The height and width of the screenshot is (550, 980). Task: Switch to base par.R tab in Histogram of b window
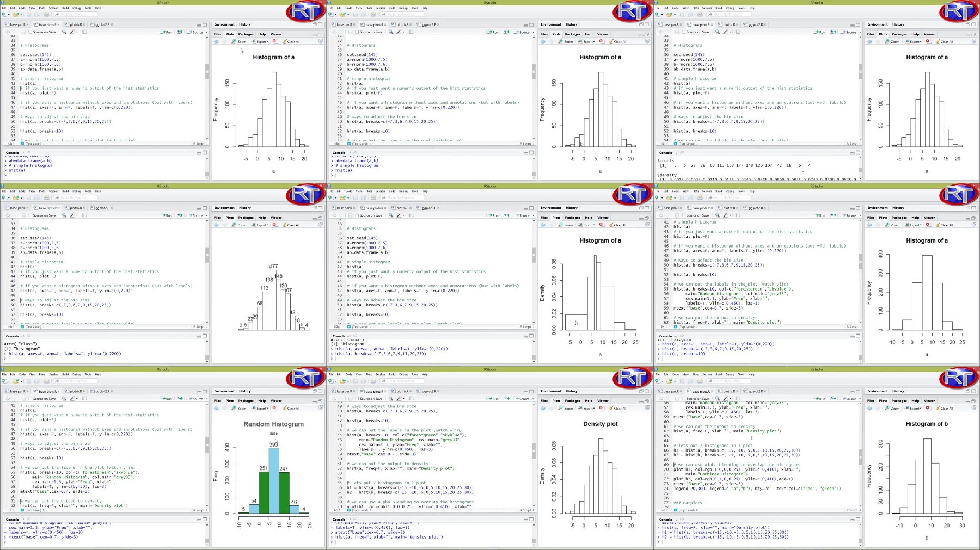670,391
